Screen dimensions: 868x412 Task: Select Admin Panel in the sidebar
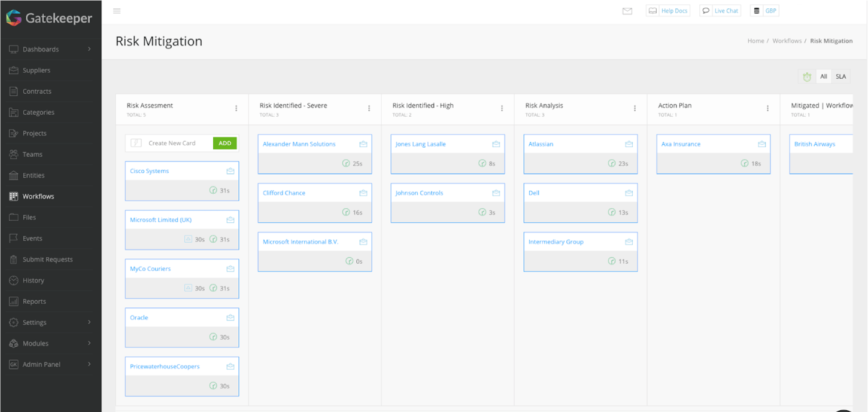click(45, 364)
